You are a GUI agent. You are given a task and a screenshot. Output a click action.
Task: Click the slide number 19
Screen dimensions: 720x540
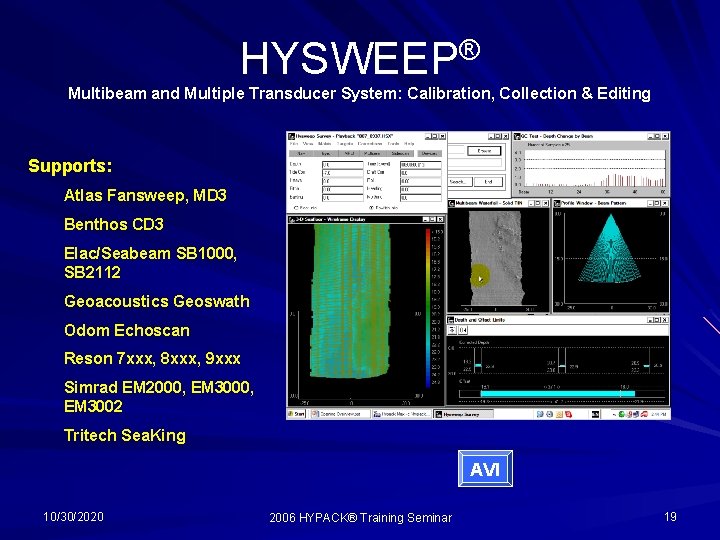[x=670, y=517]
